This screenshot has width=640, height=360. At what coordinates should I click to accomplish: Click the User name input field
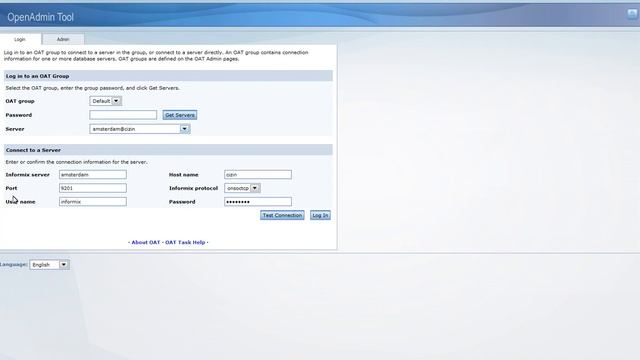click(93, 202)
